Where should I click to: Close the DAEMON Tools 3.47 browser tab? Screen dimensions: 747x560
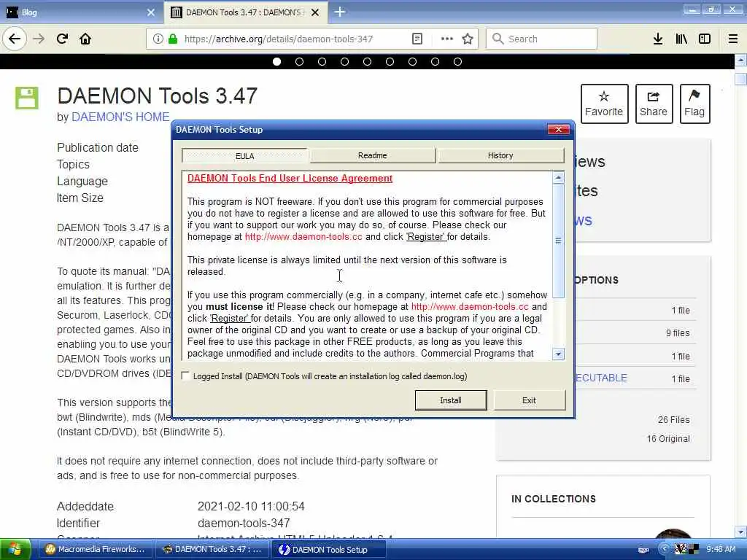tap(315, 12)
